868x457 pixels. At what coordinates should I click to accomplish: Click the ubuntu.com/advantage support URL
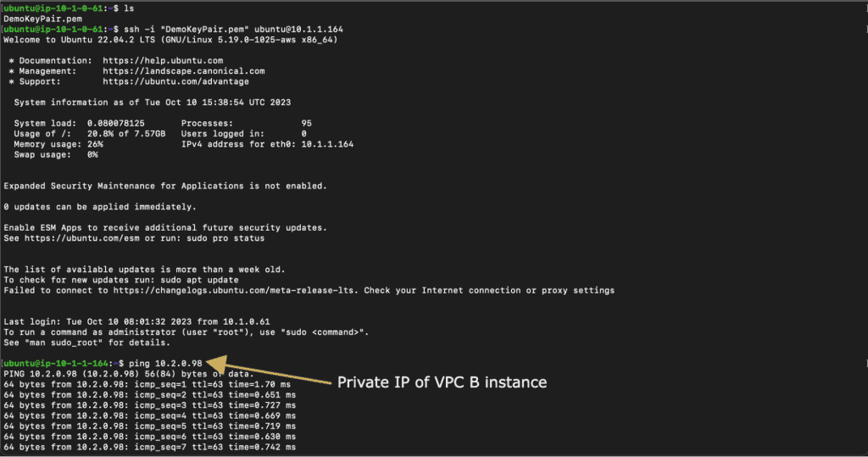pyautogui.click(x=175, y=81)
